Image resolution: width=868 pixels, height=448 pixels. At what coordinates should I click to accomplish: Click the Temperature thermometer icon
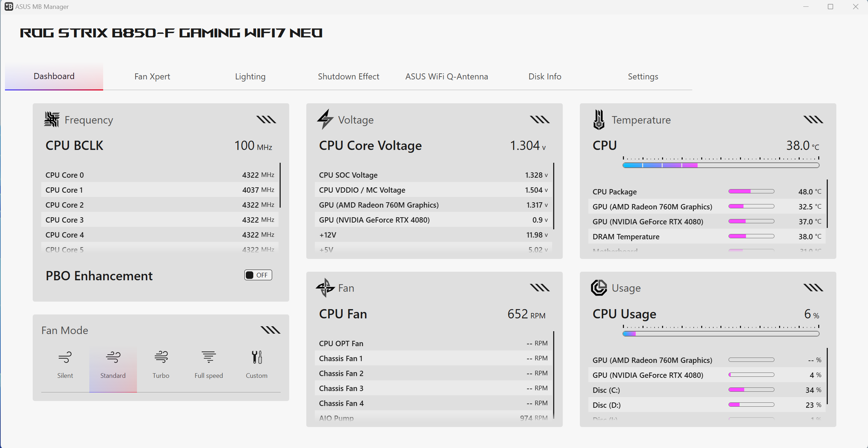[x=599, y=120]
